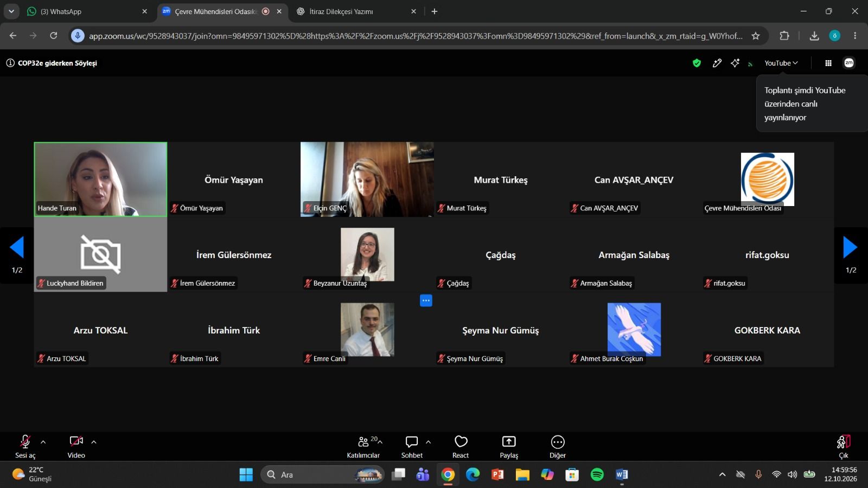The height and width of the screenshot is (488, 868).
Task: Open Word from the taskbar
Action: (622, 474)
